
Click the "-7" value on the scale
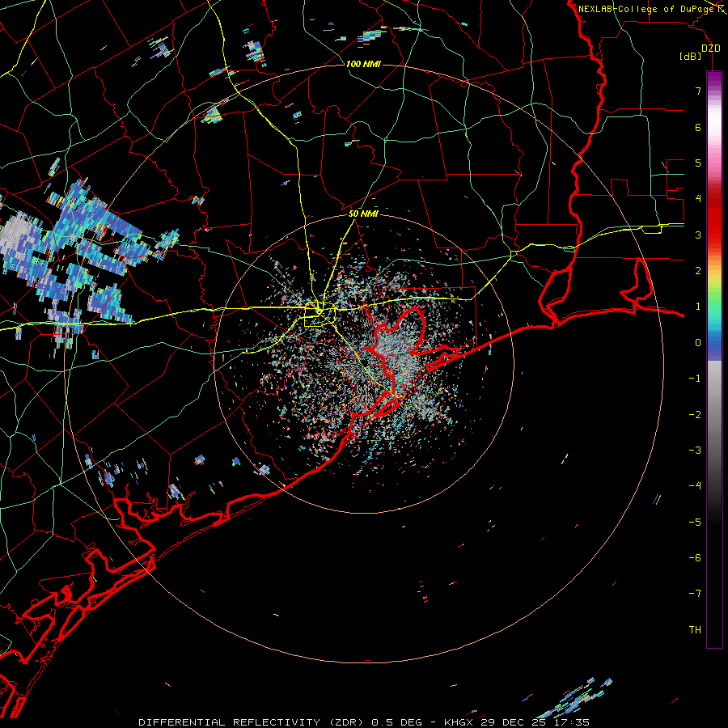[695, 594]
